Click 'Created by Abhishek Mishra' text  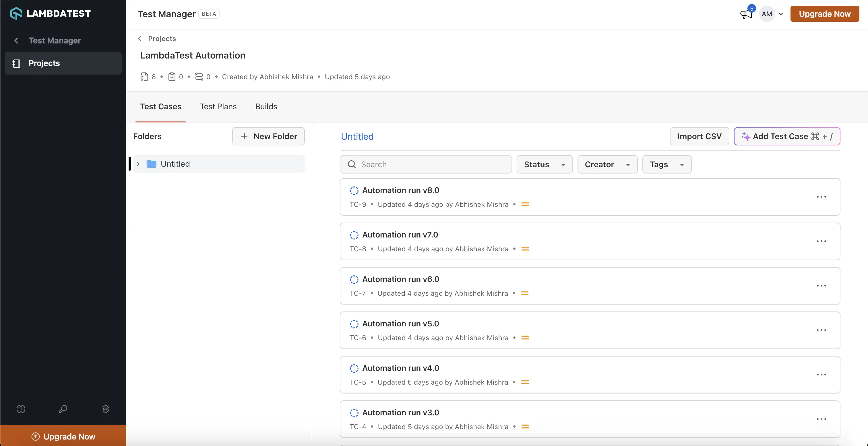click(x=268, y=77)
